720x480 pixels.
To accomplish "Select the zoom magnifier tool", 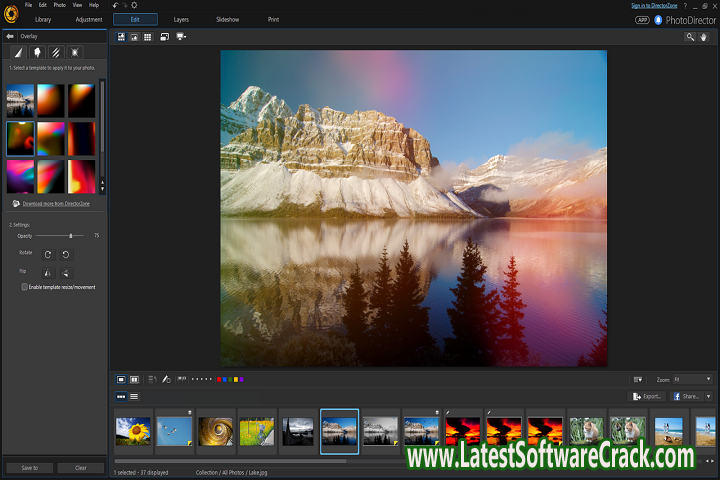I will [x=690, y=37].
